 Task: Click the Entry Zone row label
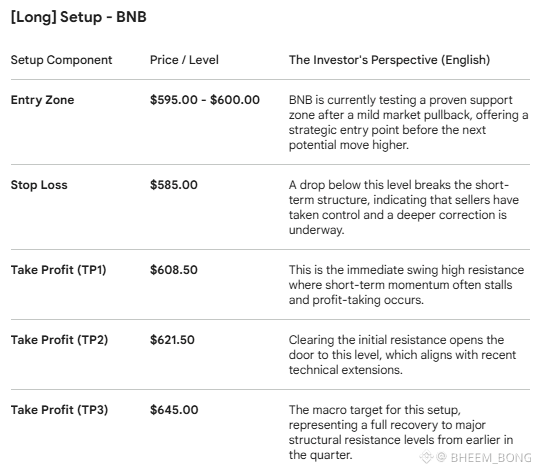[x=42, y=100]
